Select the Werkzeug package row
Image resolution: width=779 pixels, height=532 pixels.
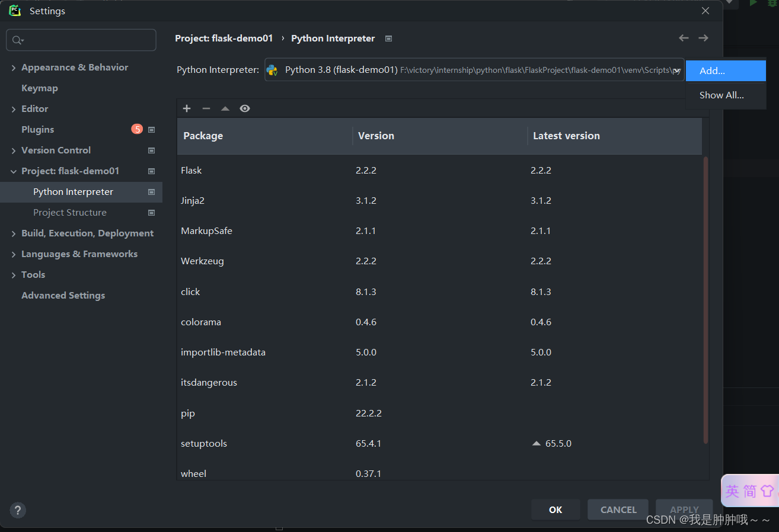(439, 261)
